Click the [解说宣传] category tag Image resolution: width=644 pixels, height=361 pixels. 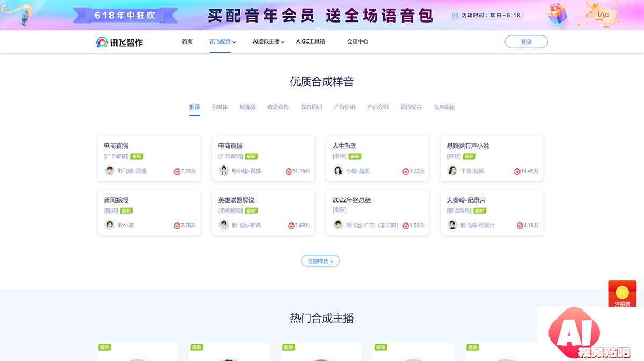coord(459,211)
